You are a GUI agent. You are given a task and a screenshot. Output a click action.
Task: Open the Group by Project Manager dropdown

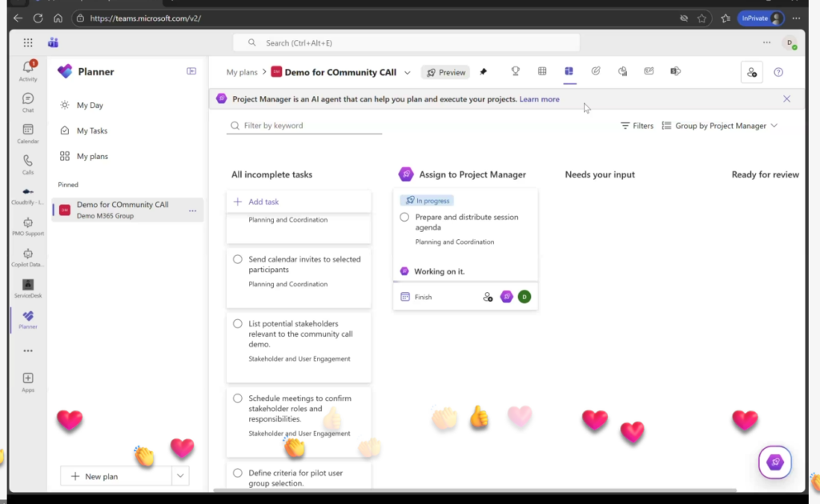(x=720, y=126)
